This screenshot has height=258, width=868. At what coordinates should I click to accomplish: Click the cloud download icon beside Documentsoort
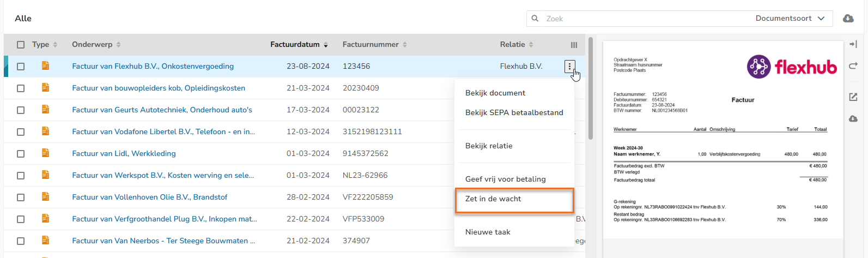[x=848, y=19]
